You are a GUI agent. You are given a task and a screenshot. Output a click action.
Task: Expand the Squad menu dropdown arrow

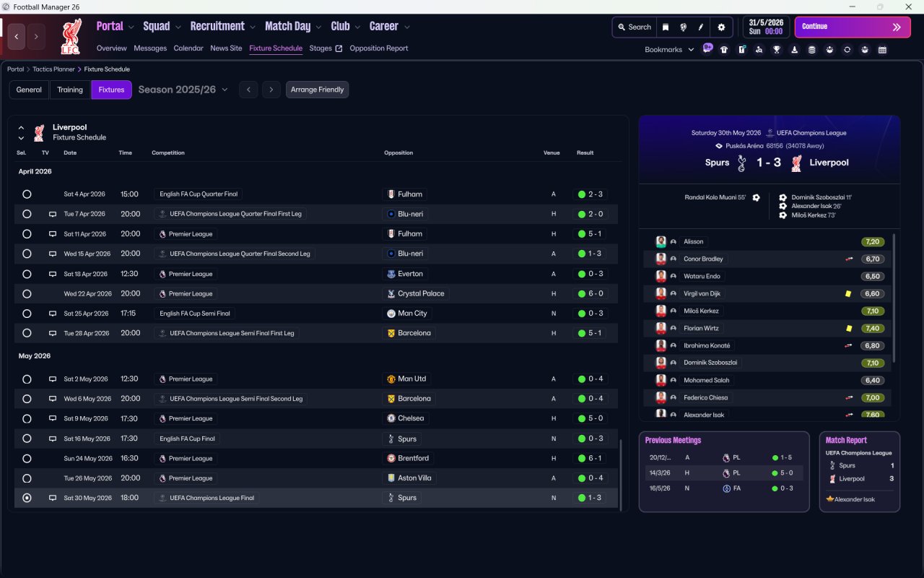[178, 27]
